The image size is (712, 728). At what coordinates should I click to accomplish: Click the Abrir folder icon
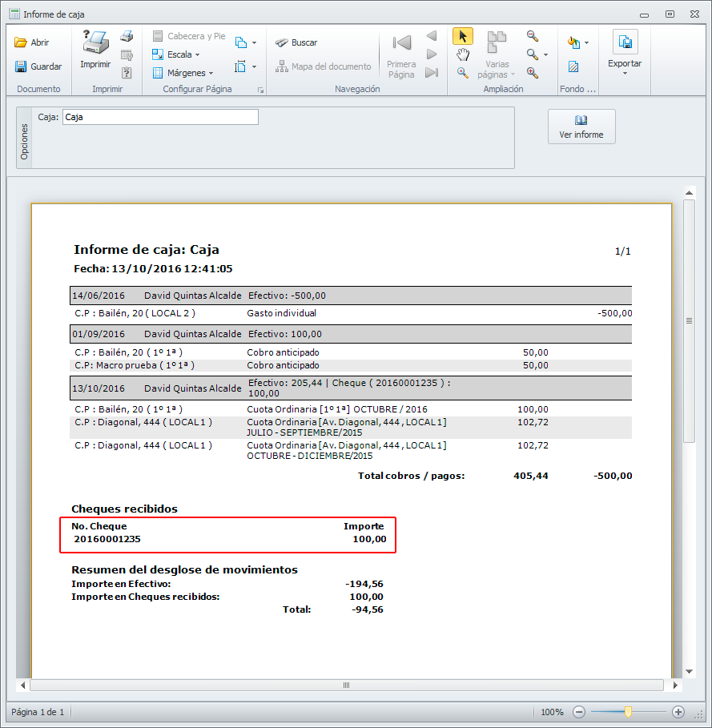point(21,42)
